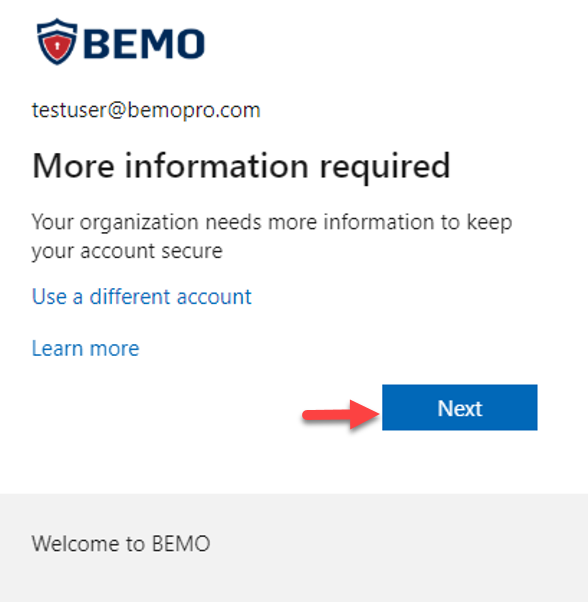Click the Welcome to BEMO footer text

121,544
